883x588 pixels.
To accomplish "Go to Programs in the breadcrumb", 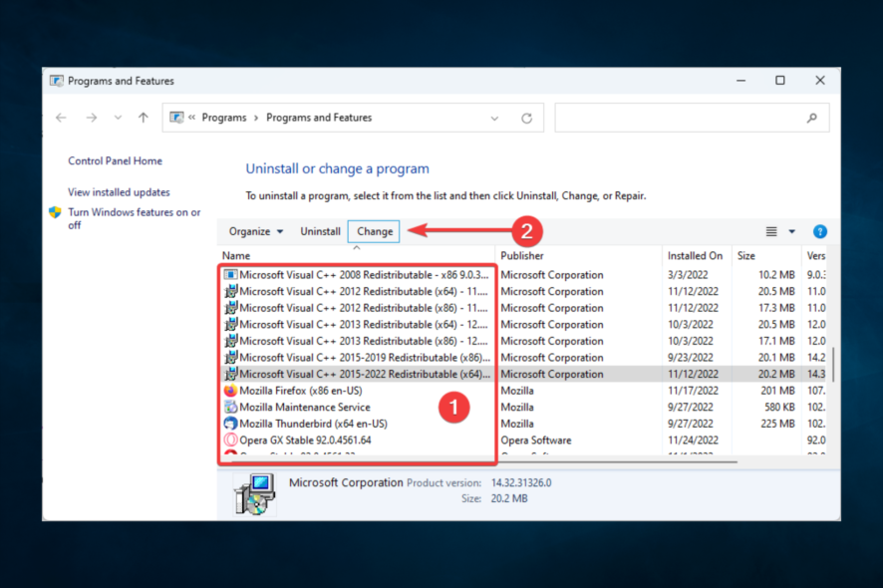I will (224, 118).
